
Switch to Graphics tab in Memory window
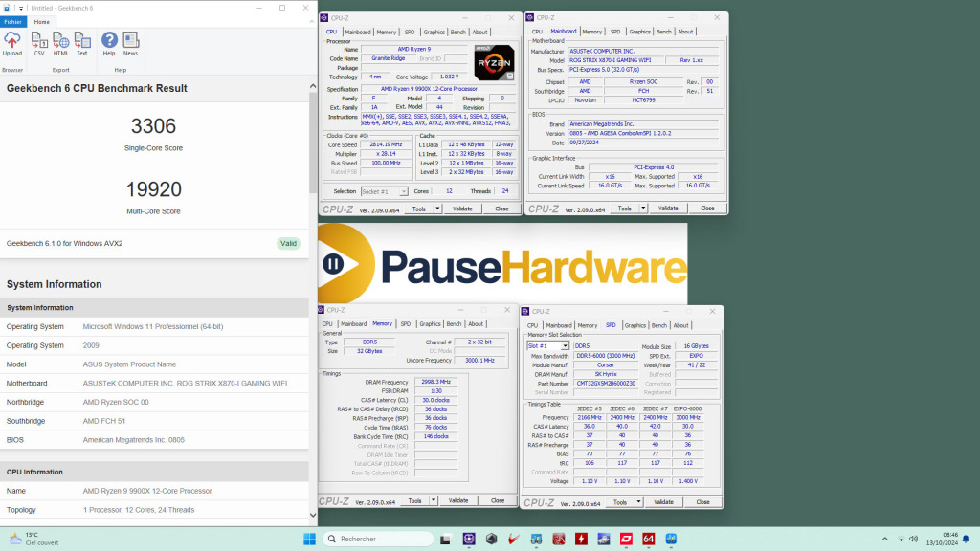(431, 324)
